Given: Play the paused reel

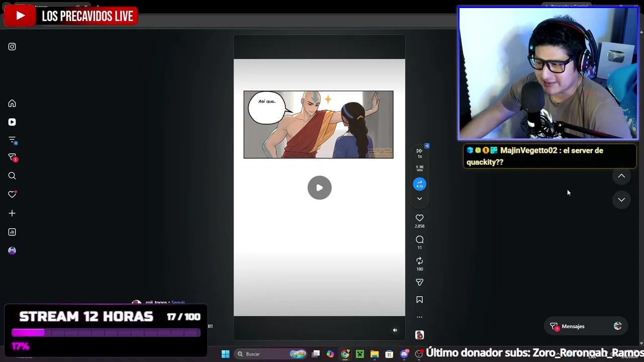Looking at the screenshot, I should click(x=319, y=188).
